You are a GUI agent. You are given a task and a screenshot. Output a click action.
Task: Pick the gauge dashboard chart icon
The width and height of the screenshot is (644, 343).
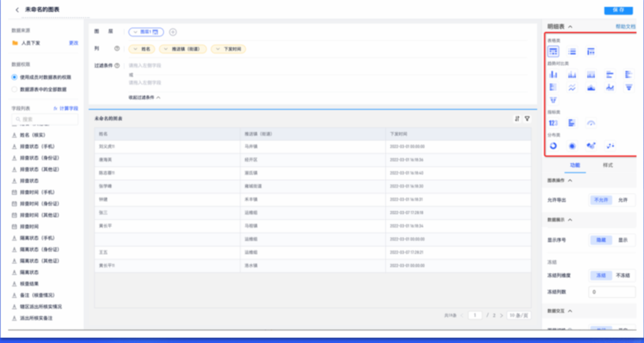point(591,123)
